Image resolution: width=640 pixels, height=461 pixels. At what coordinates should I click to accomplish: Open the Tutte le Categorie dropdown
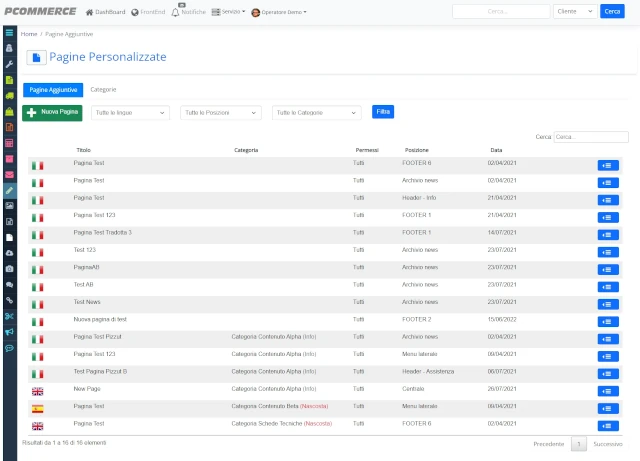click(x=316, y=113)
